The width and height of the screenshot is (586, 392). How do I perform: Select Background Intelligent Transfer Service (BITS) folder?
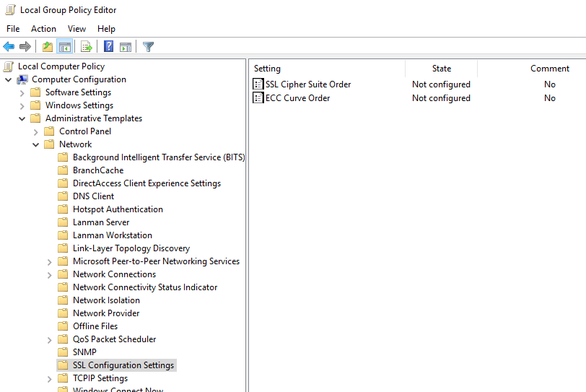159,157
